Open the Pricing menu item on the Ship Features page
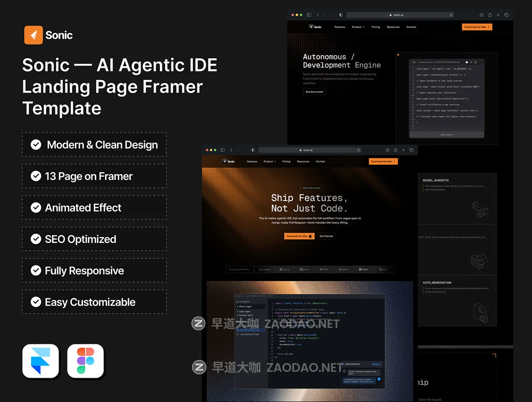This screenshot has width=532, height=402. [286, 162]
